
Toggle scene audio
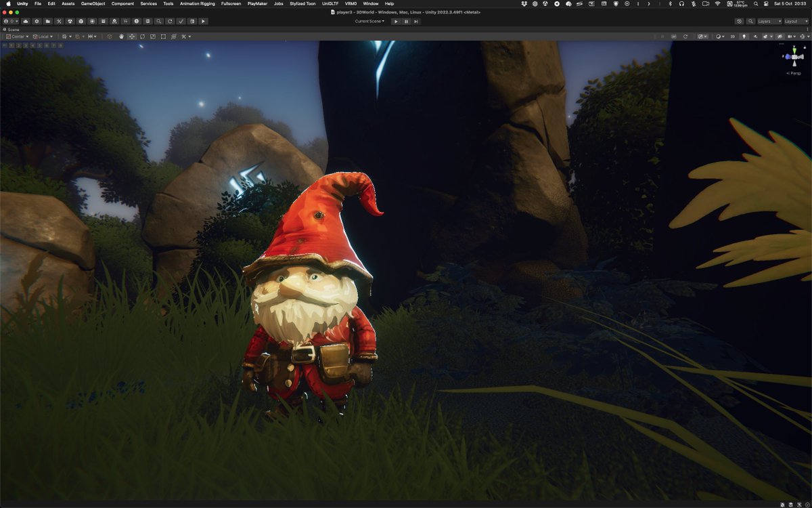point(756,37)
